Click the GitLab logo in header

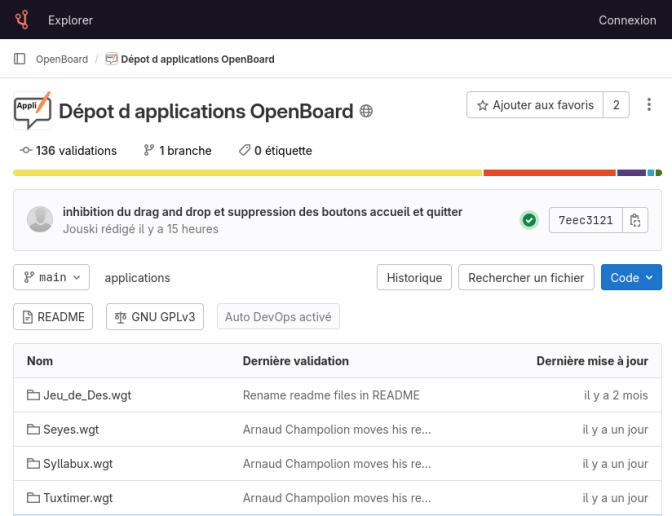(x=22, y=20)
